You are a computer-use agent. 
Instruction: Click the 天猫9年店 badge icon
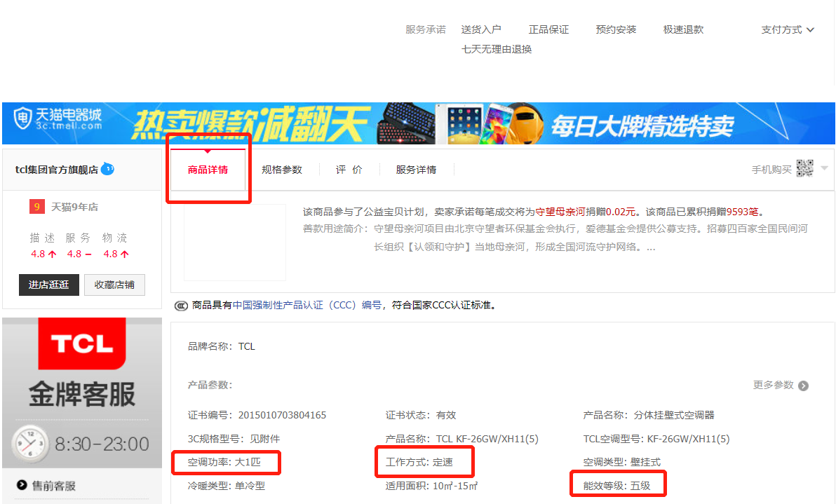[x=36, y=207]
